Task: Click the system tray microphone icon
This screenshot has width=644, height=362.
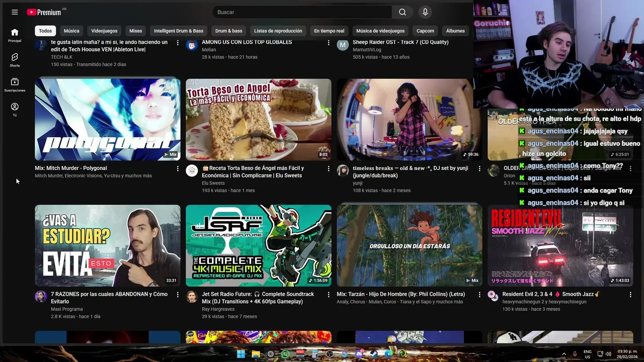Action: (x=575, y=354)
